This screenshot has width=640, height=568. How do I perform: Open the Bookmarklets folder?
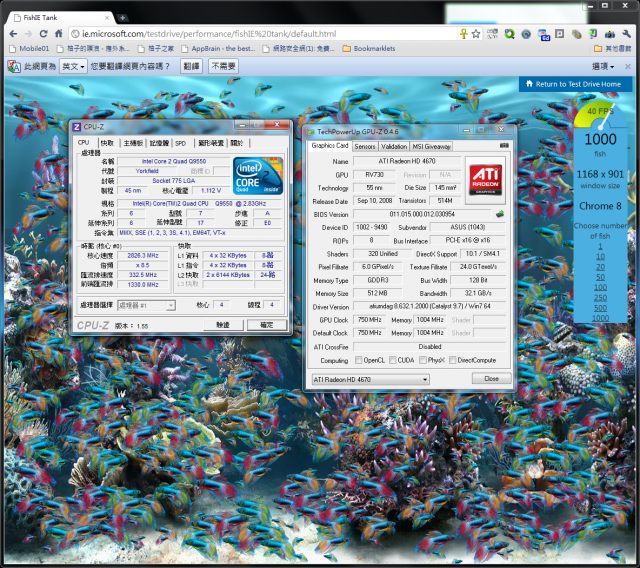click(369, 49)
